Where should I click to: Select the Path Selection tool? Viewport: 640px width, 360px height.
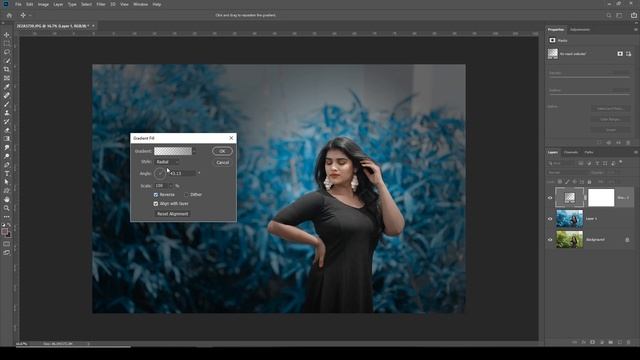point(7,182)
